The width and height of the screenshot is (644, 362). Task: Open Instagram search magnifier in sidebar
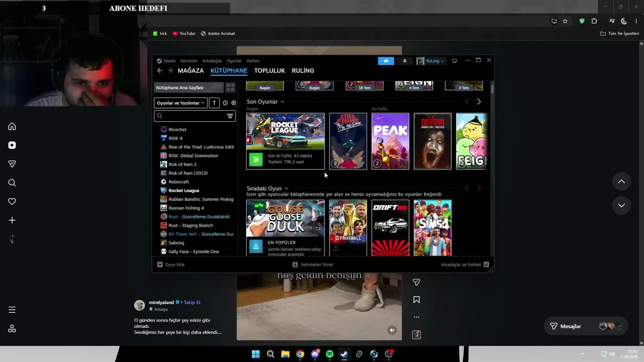12,183
